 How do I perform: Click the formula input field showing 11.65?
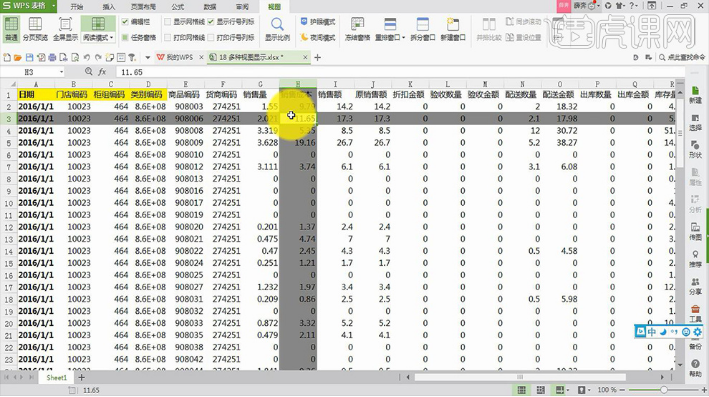(400, 72)
